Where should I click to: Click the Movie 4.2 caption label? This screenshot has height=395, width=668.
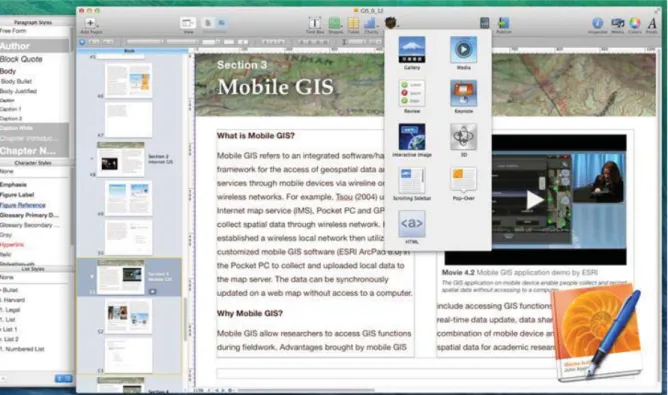[458, 272]
